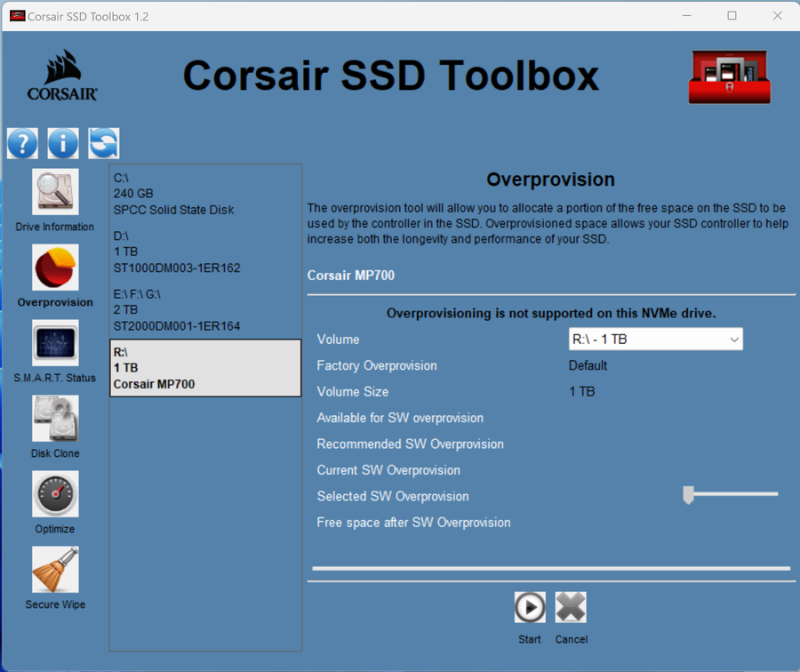Click the Corsair MP700 heading text

tap(351, 276)
